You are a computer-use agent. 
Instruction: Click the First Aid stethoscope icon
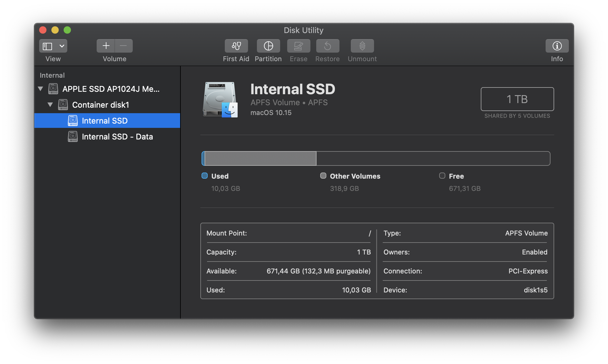pos(236,46)
